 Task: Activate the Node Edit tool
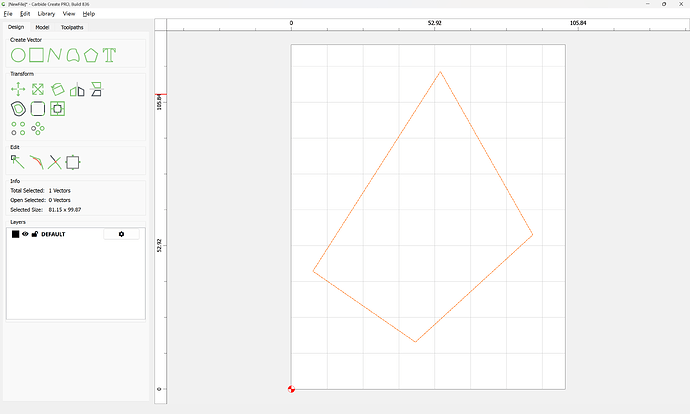tap(17, 161)
